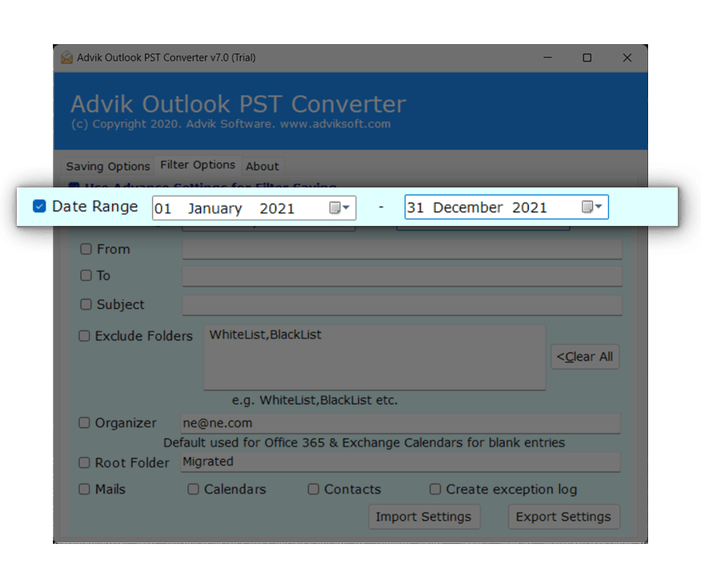The width and height of the screenshot is (701, 588).
Task: Maximize the Advik converter window
Action: click(587, 58)
